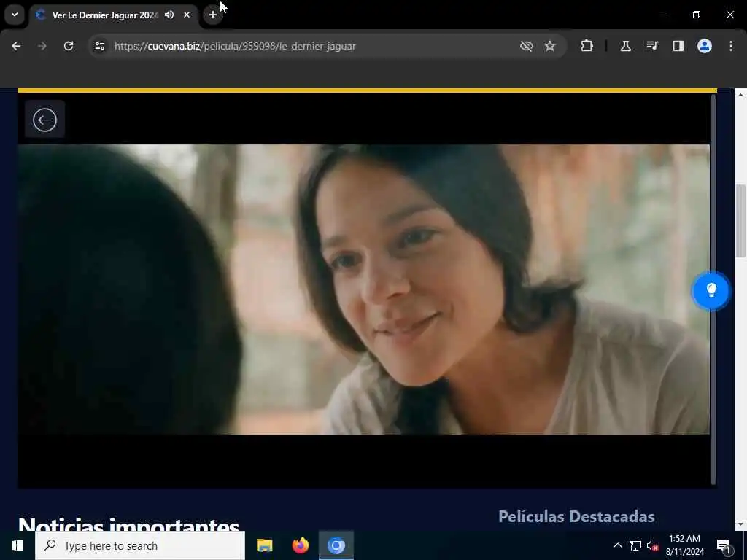Restore down the Chrome window

click(697, 15)
